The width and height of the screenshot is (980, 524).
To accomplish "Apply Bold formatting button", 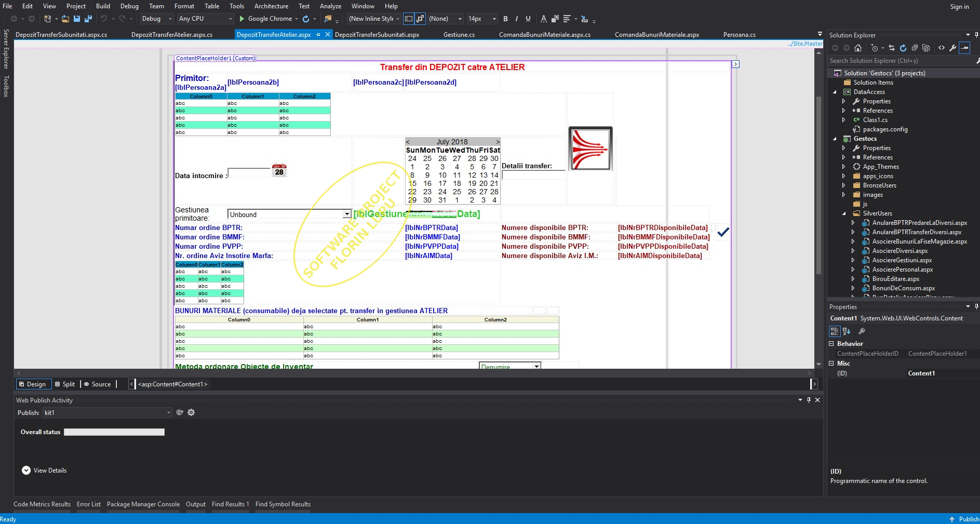I will coord(505,19).
